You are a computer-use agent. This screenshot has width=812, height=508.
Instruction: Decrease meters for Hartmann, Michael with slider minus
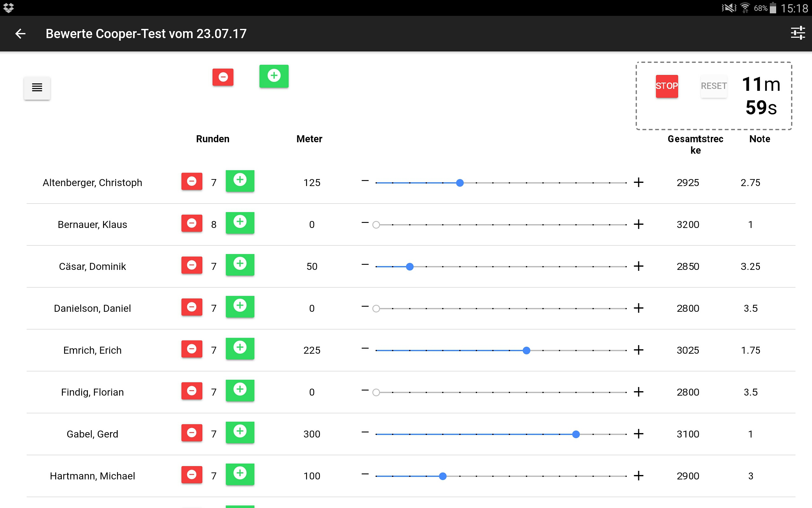(365, 474)
